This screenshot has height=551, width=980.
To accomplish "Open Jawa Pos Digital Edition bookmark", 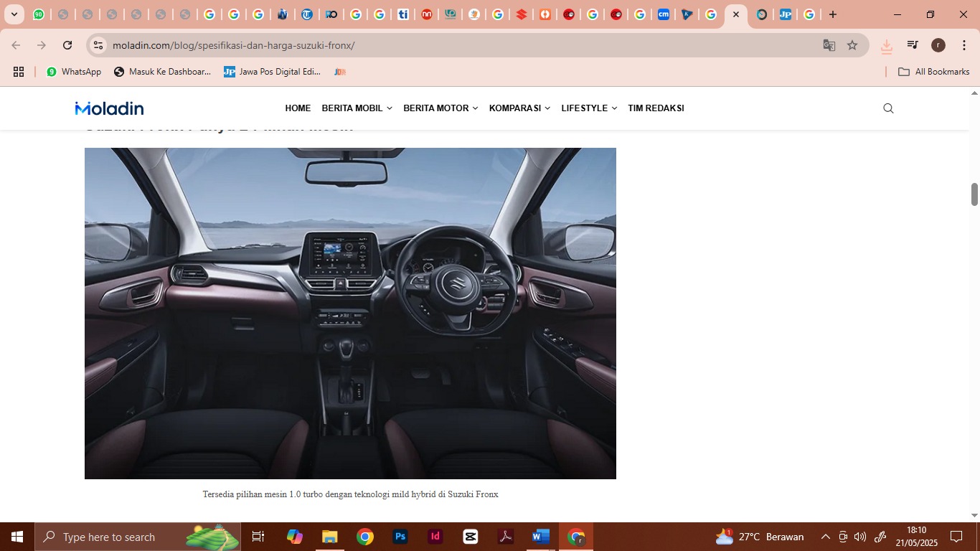I will 272,72.
